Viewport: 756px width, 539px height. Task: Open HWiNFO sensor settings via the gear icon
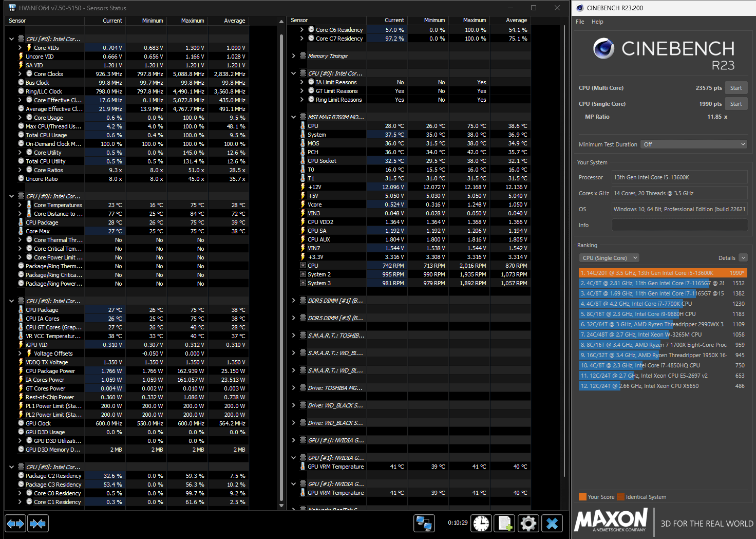pos(528,523)
